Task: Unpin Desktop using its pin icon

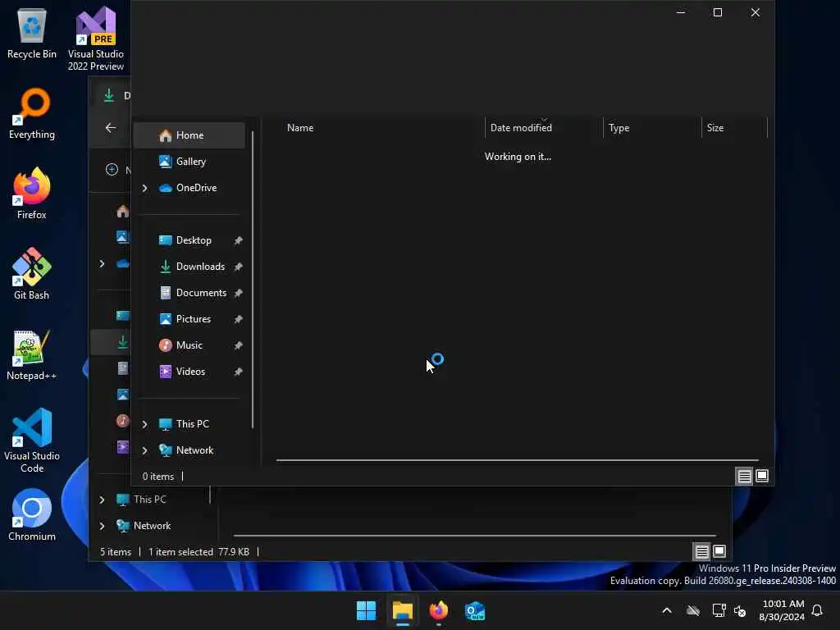Action: tap(239, 240)
